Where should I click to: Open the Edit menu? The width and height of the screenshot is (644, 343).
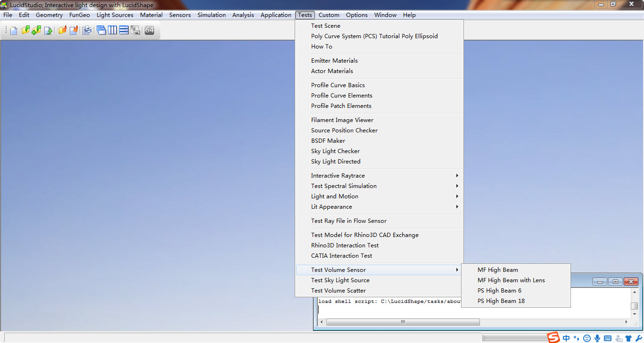pos(24,15)
